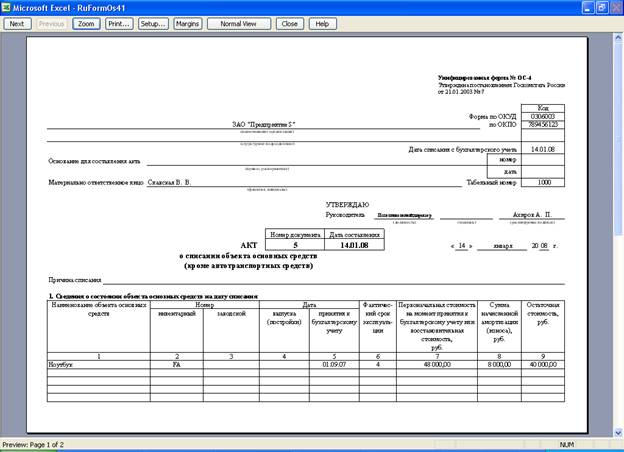Click residual value 40 000,00
This screenshot has width=624, height=452.
pos(543,364)
